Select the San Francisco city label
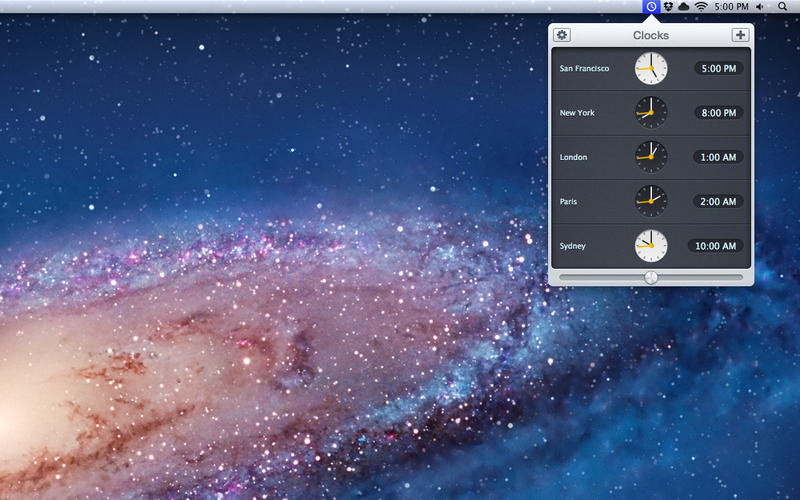Screen dimensions: 800x500 584,69
